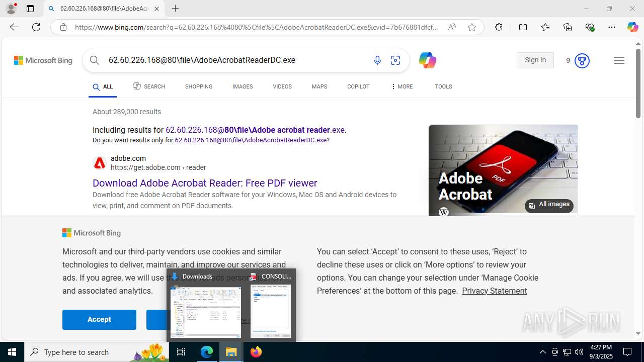Click the Bing search query field

point(236,60)
